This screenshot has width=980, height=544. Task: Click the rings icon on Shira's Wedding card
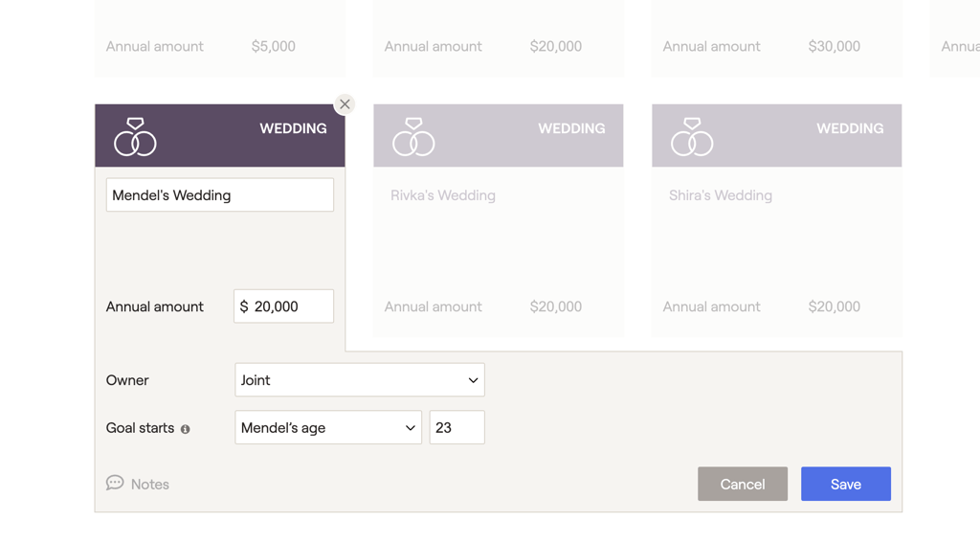click(x=692, y=137)
